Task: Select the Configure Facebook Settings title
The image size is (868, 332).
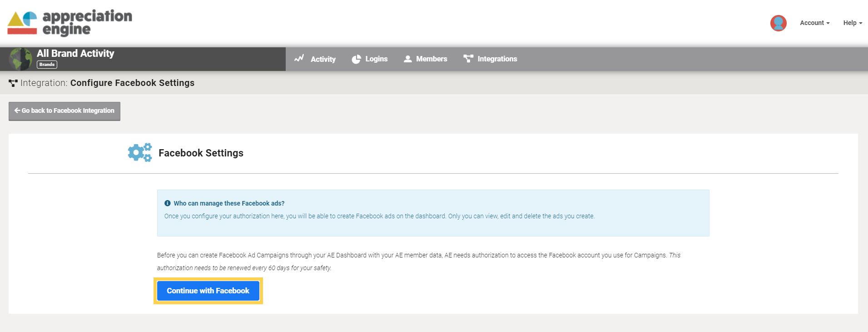Action: pos(132,83)
